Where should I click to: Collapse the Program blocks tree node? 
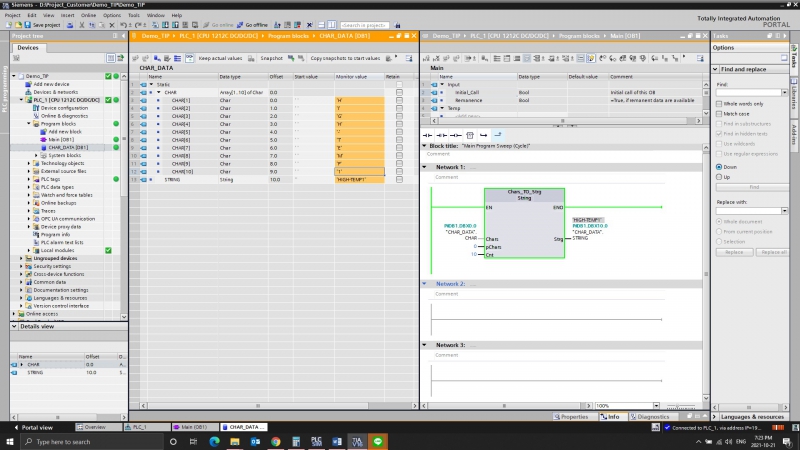point(29,123)
